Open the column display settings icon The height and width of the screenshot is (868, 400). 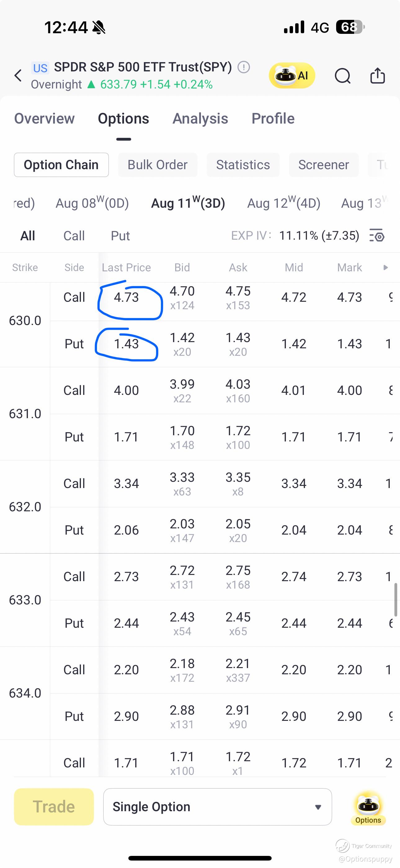(x=377, y=236)
